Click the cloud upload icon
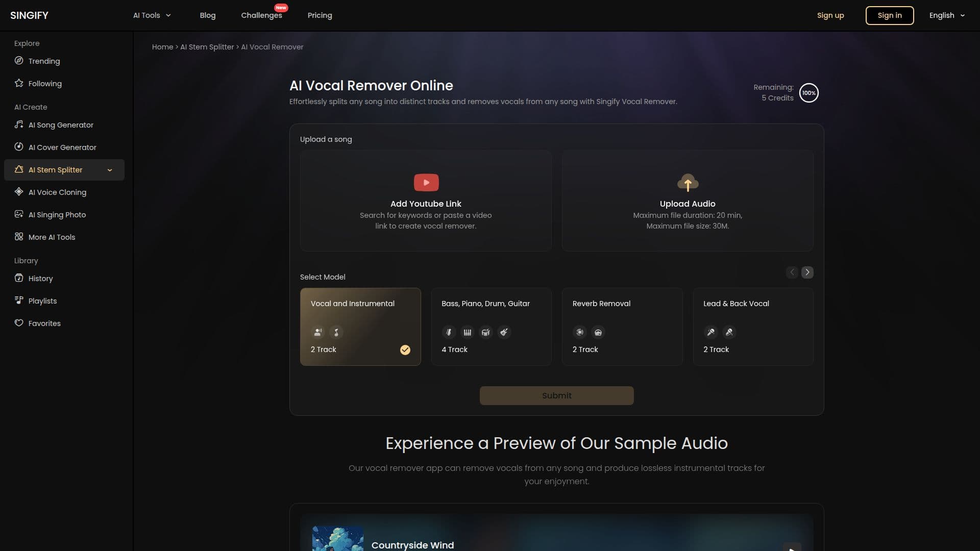 coord(688,183)
